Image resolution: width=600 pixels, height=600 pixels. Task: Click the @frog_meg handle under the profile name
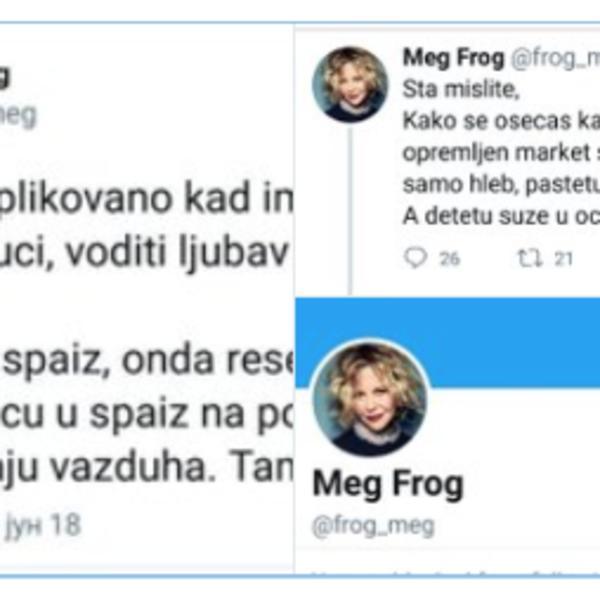[x=373, y=527]
